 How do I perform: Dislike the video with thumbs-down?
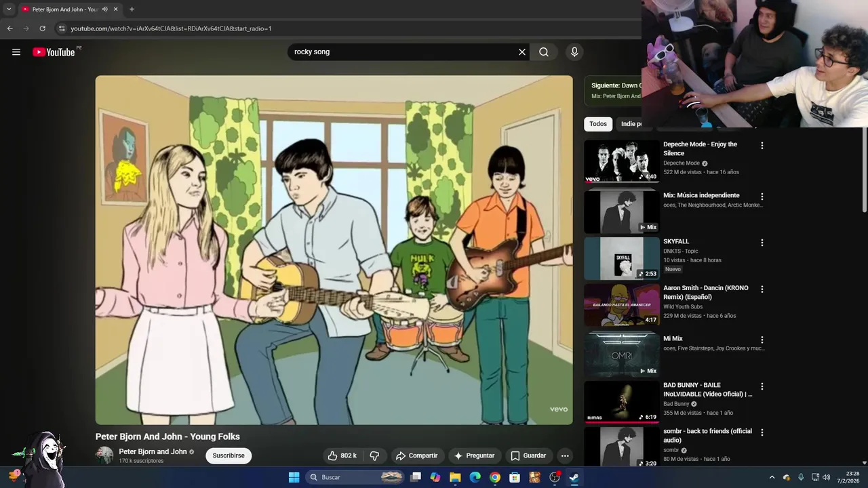[x=374, y=455]
